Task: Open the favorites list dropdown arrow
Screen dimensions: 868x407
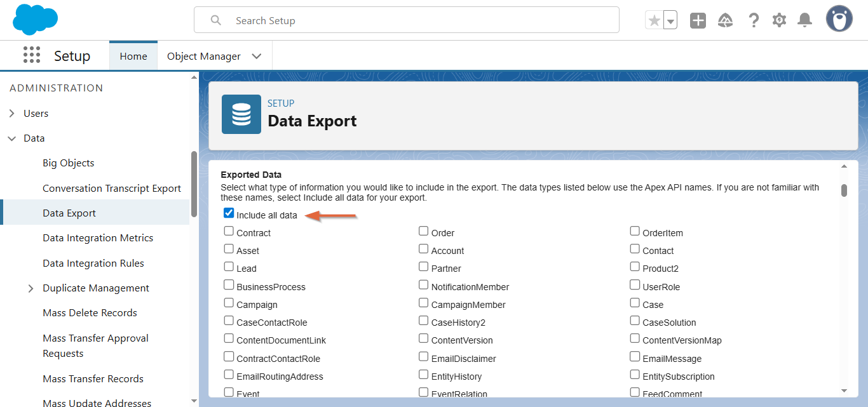Action: click(x=670, y=20)
